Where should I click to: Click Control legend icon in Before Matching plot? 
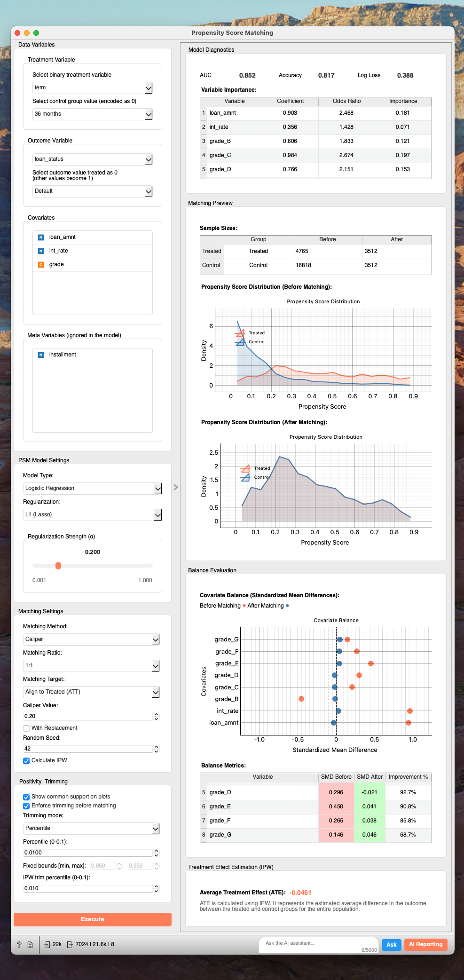coord(240,342)
